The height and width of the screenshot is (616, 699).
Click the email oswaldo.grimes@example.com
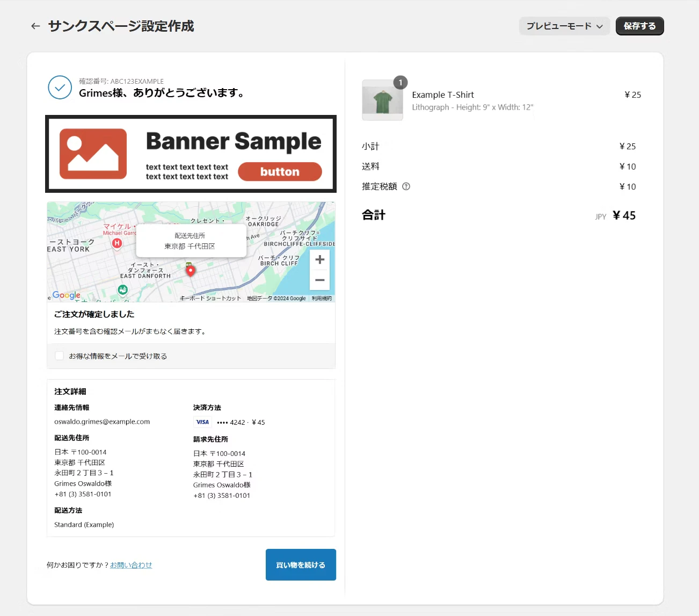point(102,422)
